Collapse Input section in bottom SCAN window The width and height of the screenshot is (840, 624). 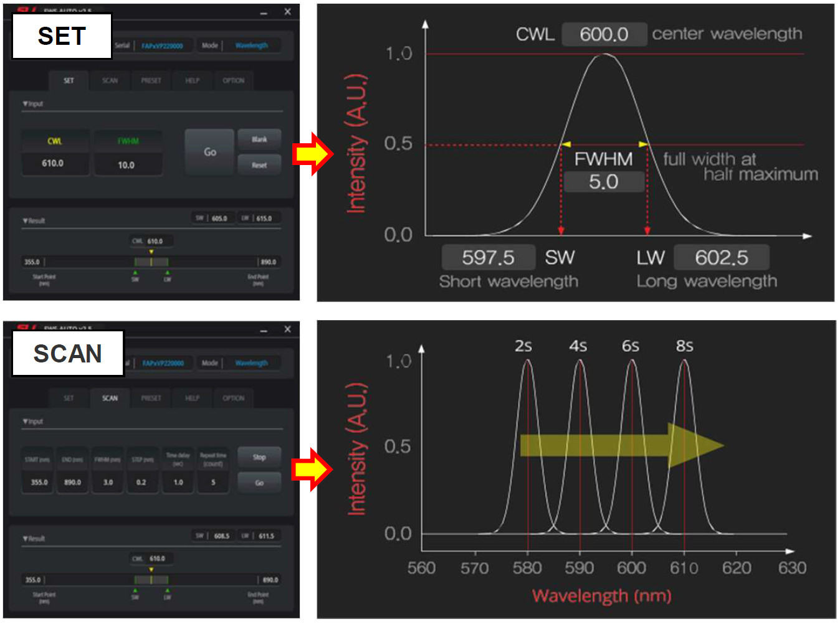[x=33, y=422]
